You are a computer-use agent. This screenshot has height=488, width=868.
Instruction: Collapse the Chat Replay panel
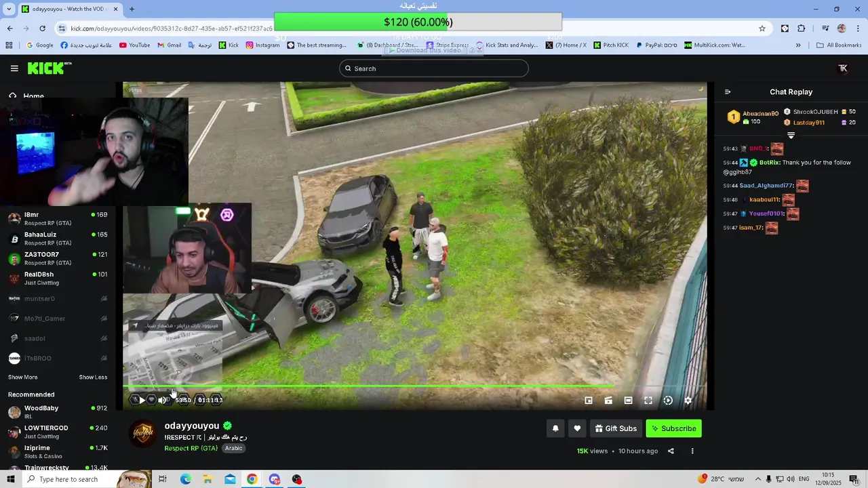pyautogui.click(x=728, y=92)
